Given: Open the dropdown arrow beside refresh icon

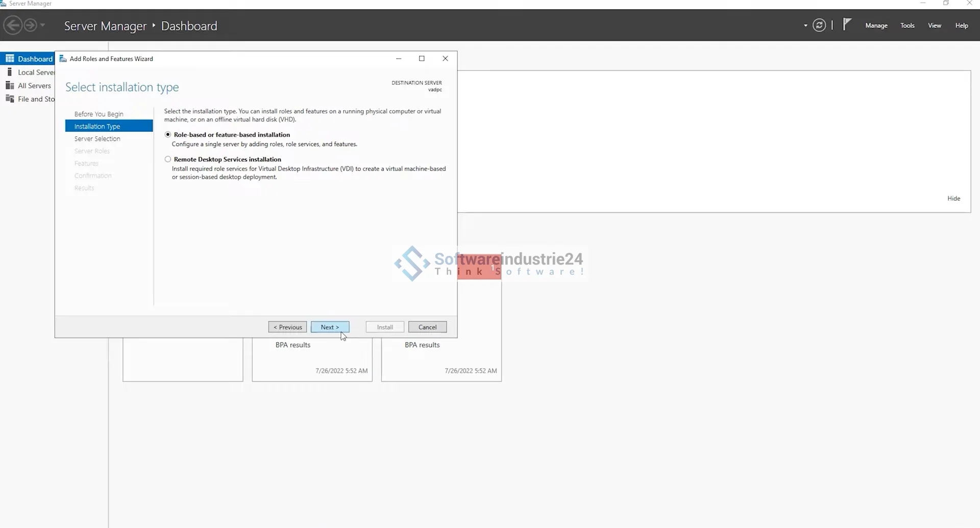Looking at the screenshot, I should tap(805, 26).
